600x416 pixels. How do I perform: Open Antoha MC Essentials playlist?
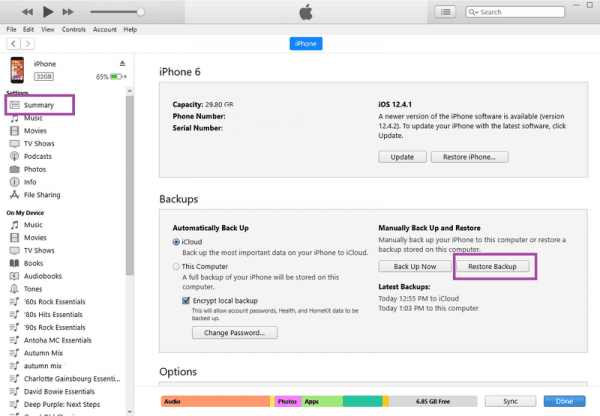[x=57, y=340]
